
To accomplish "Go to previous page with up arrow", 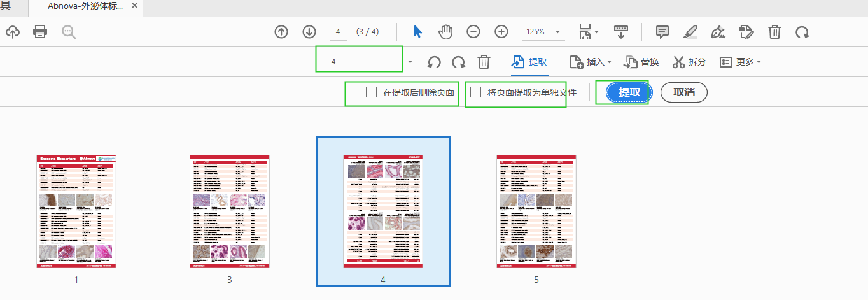I will [281, 31].
